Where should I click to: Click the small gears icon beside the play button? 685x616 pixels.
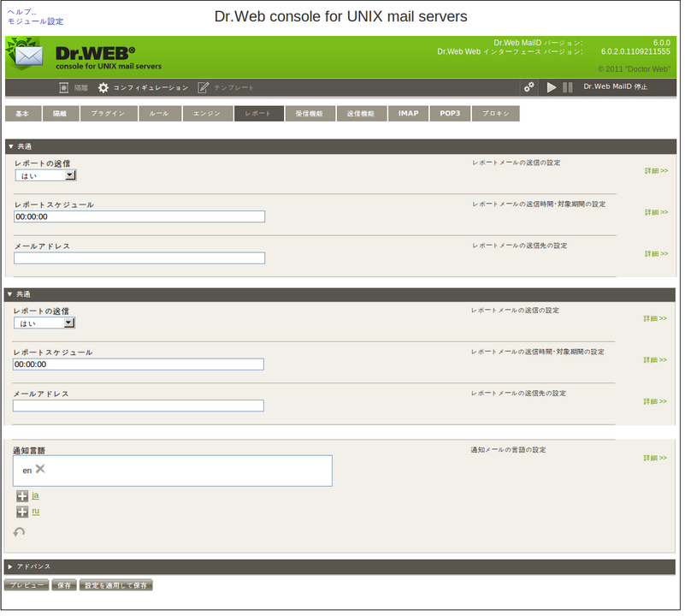point(529,87)
